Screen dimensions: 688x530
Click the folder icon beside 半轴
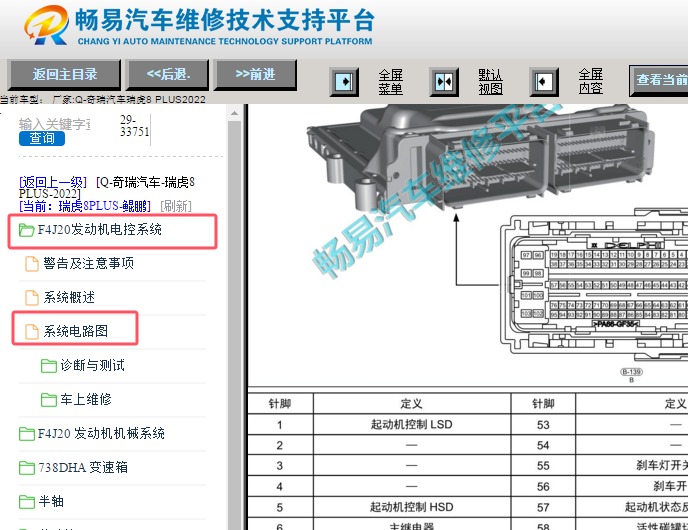pos(27,501)
